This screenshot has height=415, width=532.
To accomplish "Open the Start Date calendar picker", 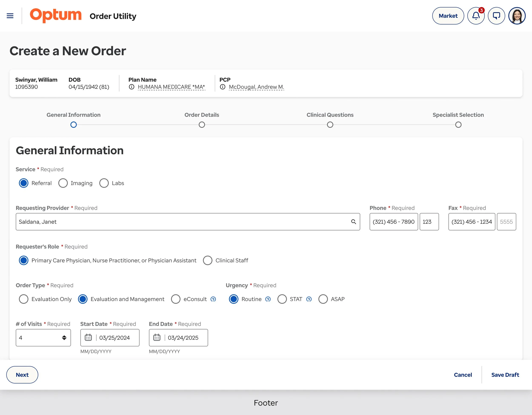I will (88, 338).
